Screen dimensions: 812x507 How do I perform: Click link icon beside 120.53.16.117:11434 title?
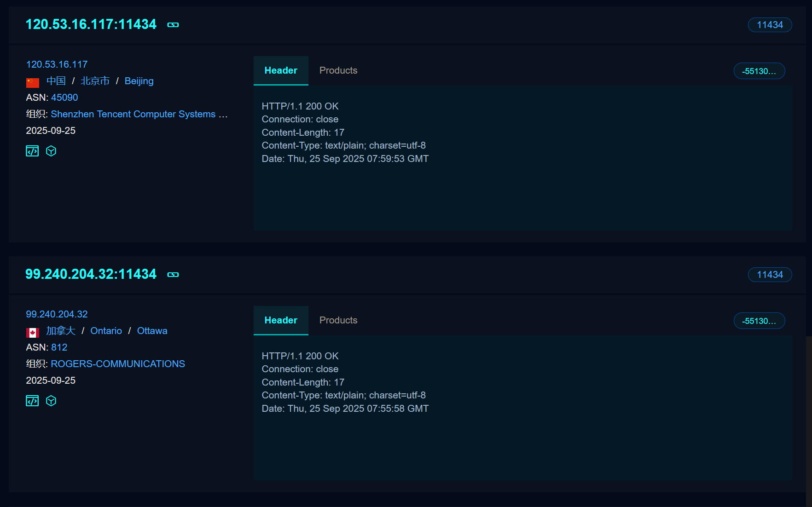pyautogui.click(x=173, y=25)
